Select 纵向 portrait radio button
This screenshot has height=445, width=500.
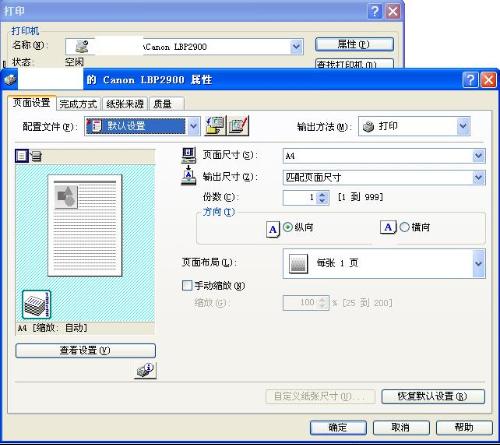click(288, 227)
